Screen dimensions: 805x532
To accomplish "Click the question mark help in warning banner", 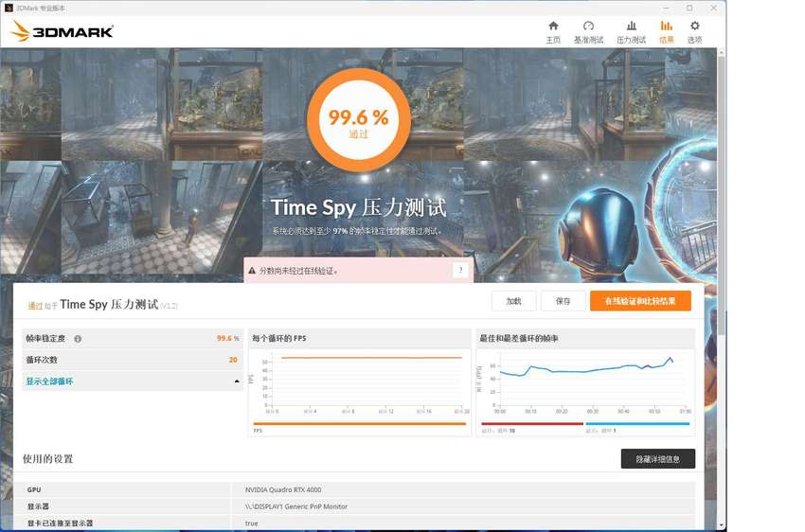I will pyautogui.click(x=460, y=270).
